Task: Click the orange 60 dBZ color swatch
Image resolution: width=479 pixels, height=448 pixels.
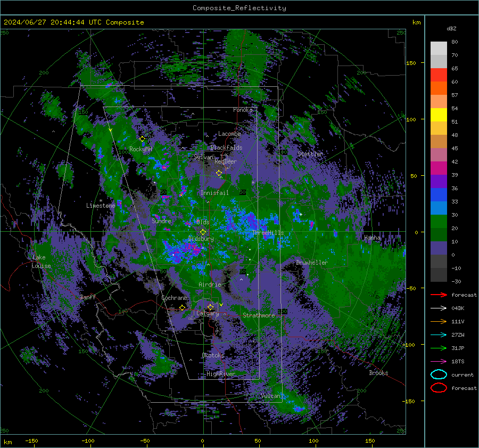Action: pos(439,88)
